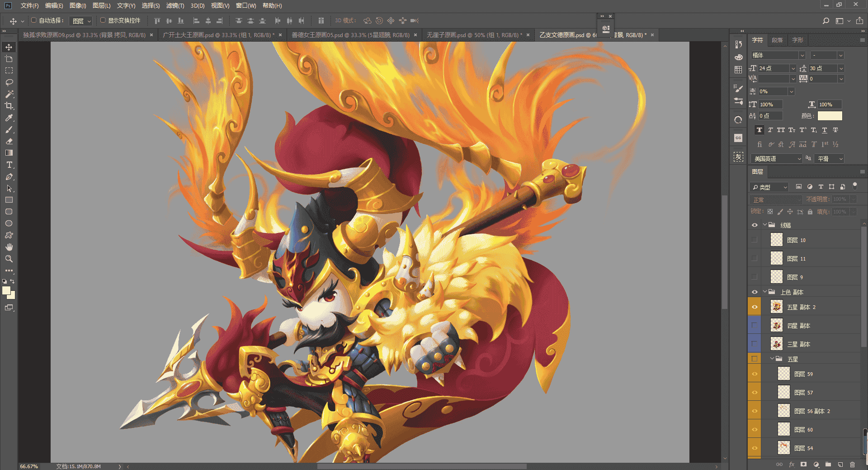Click the delete layer trash icon
The height and width of the screenshot is (470, 868).
852,465
